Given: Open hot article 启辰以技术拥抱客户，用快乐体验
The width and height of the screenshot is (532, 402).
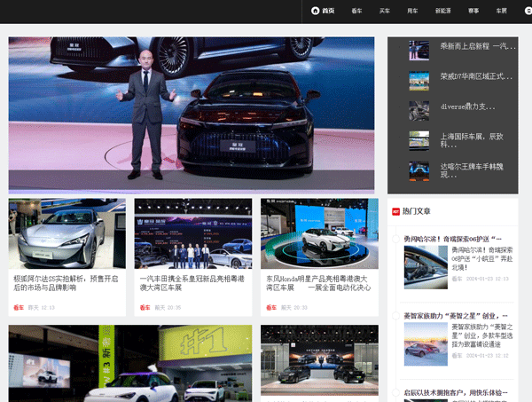Looking at the screenshot, I should tap(456, 393).
